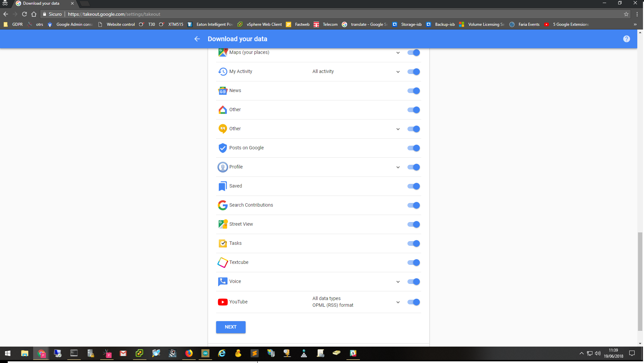Open Internet Explorer from the taskbar
The width and height of the screenshot is (644, 363).
222,353
